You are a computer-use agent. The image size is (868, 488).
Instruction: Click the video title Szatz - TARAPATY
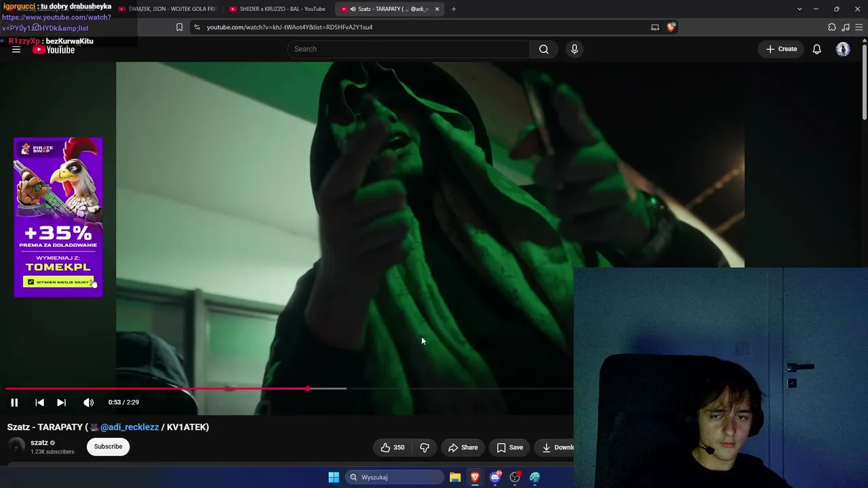(46, 427)
